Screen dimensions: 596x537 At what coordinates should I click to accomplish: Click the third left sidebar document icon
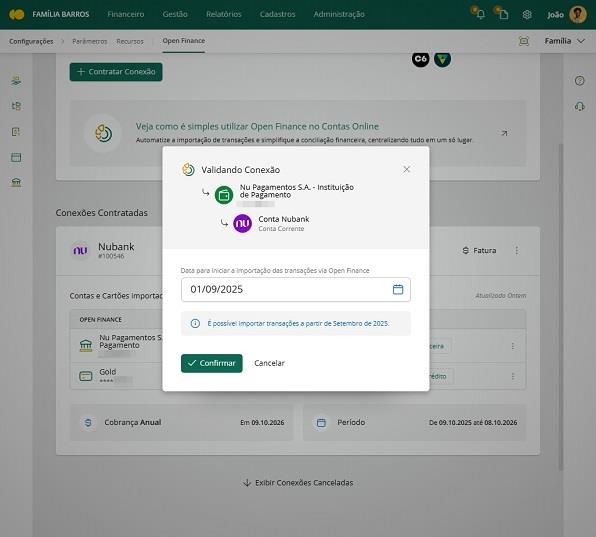pyautogui.click(x=16, y=132)
